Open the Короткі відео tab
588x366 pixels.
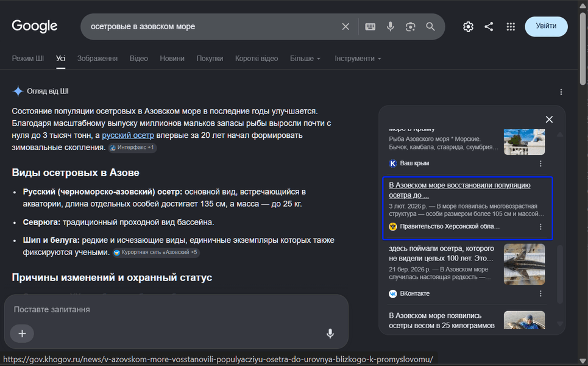[257, 59]
